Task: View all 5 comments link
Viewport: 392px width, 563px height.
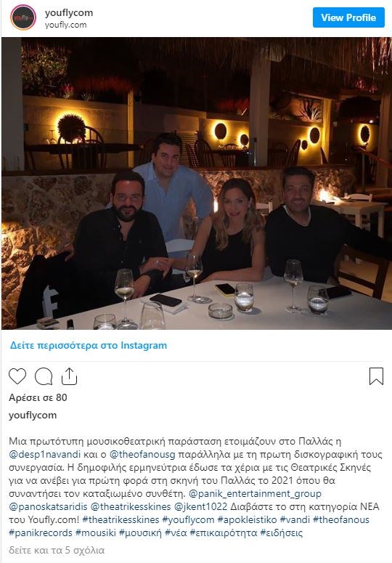Action: pos(57,550)
